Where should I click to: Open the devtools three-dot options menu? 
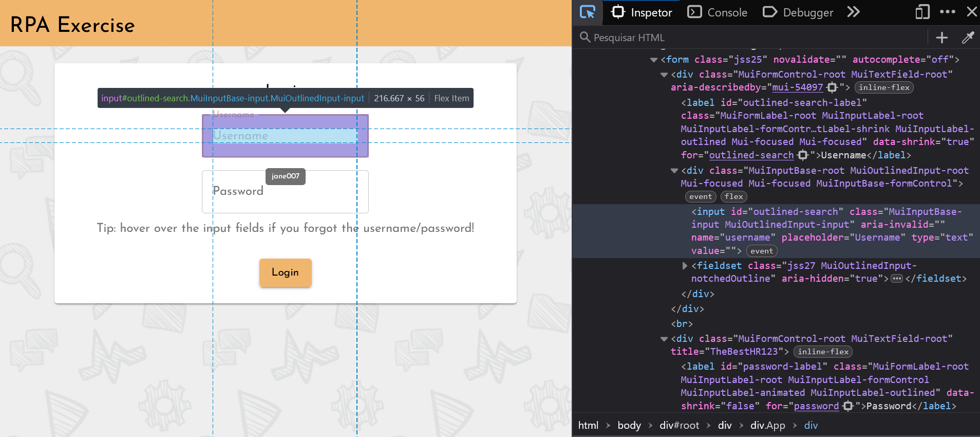coord(947,12)
